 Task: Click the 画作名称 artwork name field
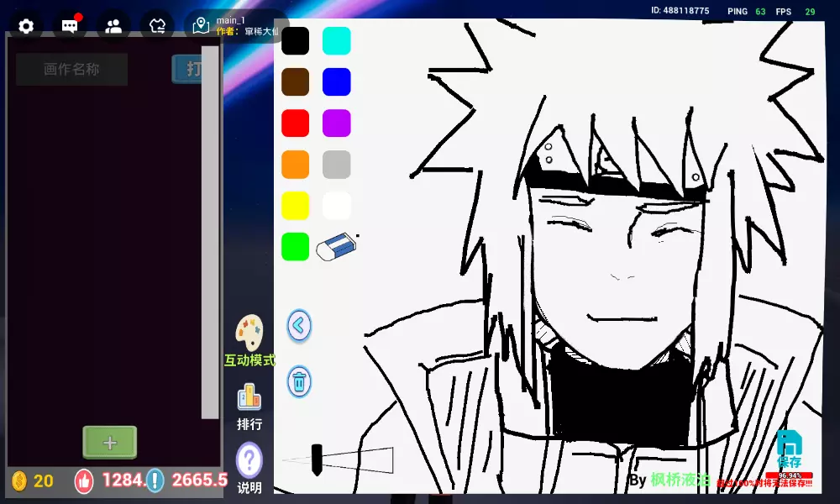point(71,69)
